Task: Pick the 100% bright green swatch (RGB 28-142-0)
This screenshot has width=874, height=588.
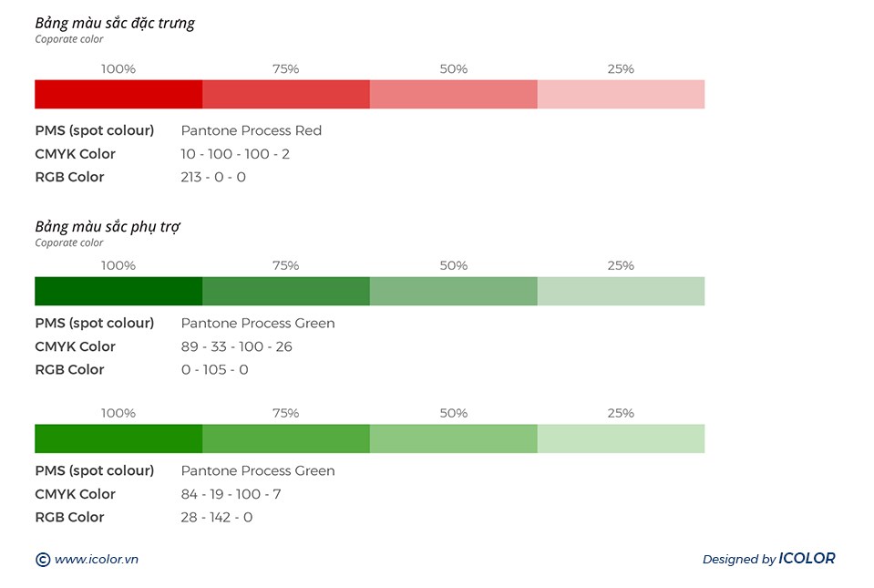Action: (118, 438)
